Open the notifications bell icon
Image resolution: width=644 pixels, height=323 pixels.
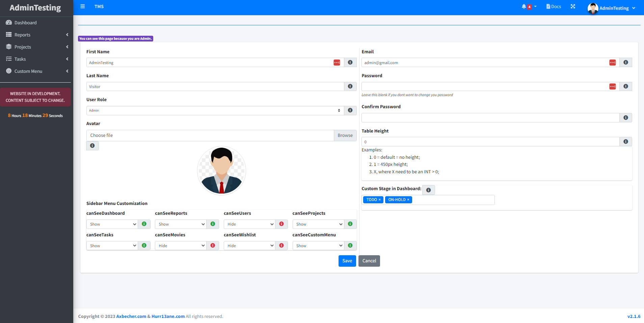(524, 6)
